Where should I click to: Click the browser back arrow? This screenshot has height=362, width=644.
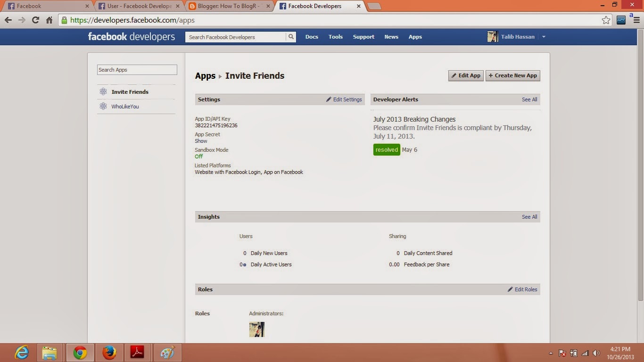click(8, 20)
